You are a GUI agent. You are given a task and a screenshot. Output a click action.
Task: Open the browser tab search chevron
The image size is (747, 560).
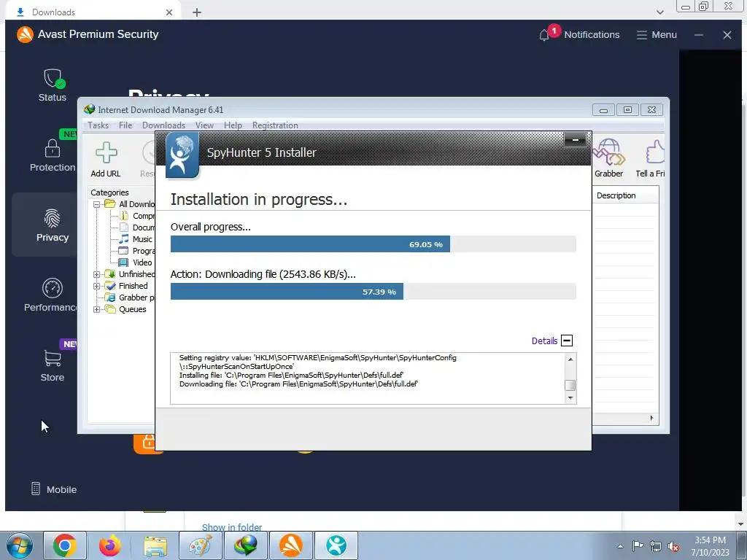pyautogui.click(x=659, y=12)
